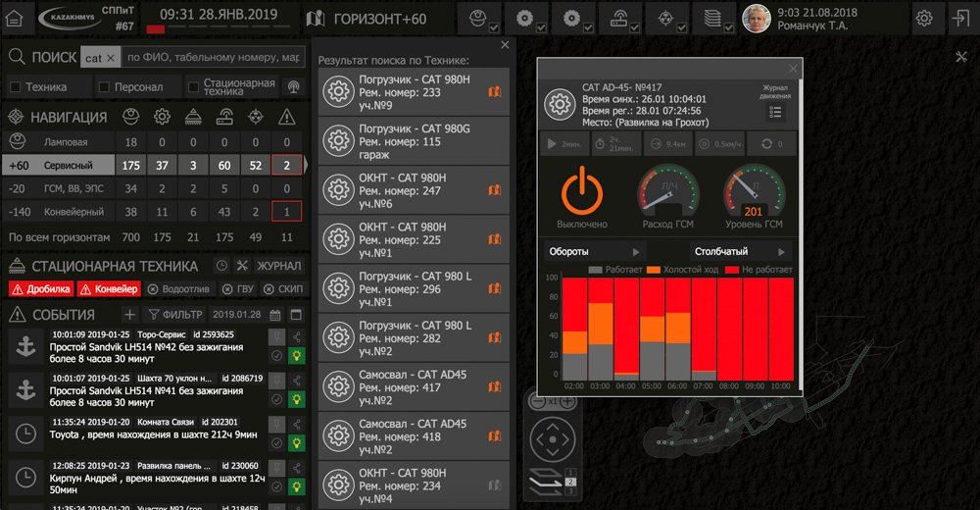
Task: Open the map icon beside ГОРИЗОНТ+60
Action: click(316, 19)
